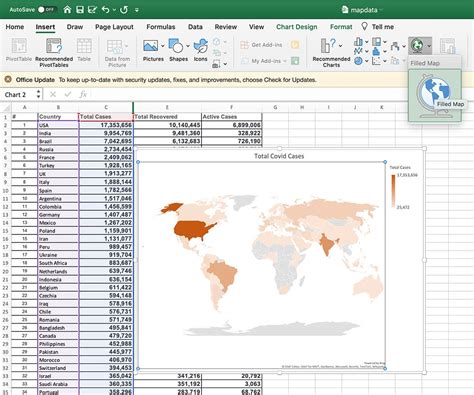
Task: Select row 2 header
Action: [x=5, y=125]
